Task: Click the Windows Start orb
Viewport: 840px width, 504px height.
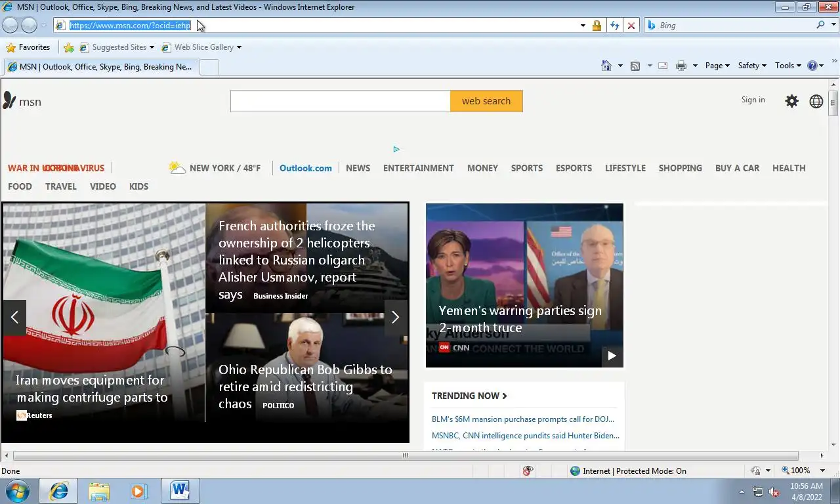Action: pos(17,491)
